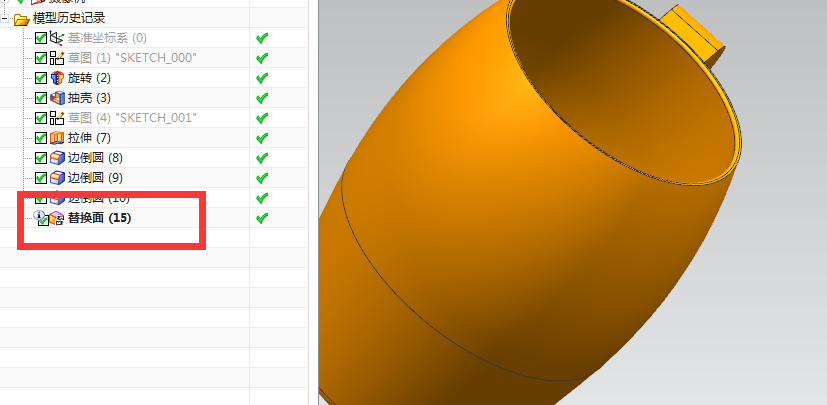
Task: Click the green status checkmark for 边倒圆 (9)
Action: coord(262,178)
